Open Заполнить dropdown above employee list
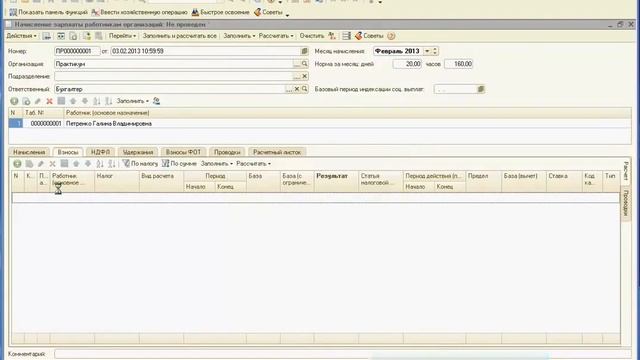Viewport: 640px width, 360px height. [133, 101]
